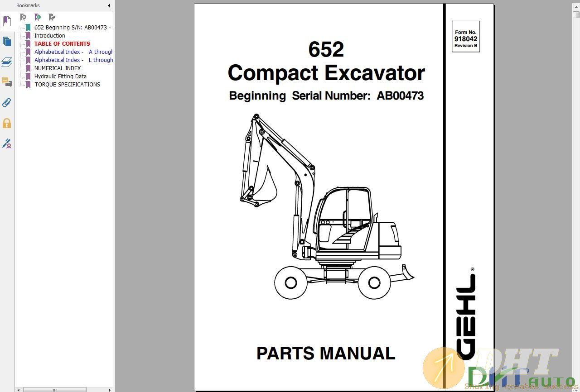Screen dimensions: 580x392
Task: Click the go-to bookmark arrow icon
Action: pyautogui.click(x=52, y=17)
